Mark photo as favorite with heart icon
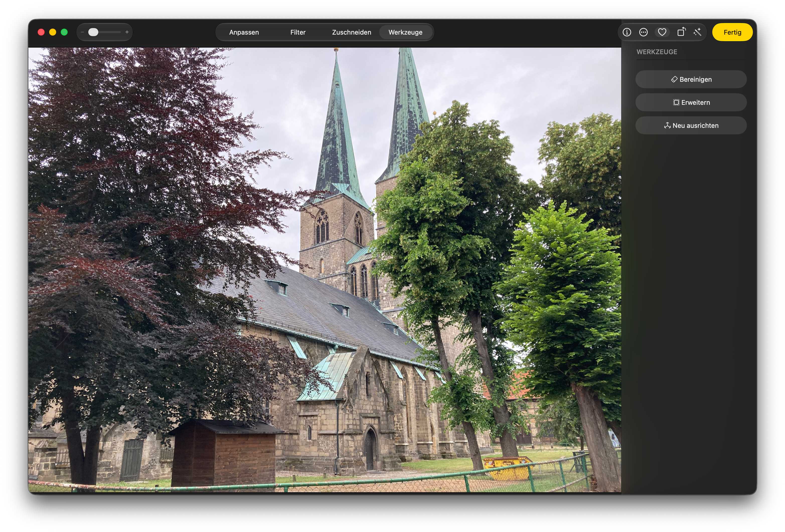The image size is (785, 532). coord(662,32)
